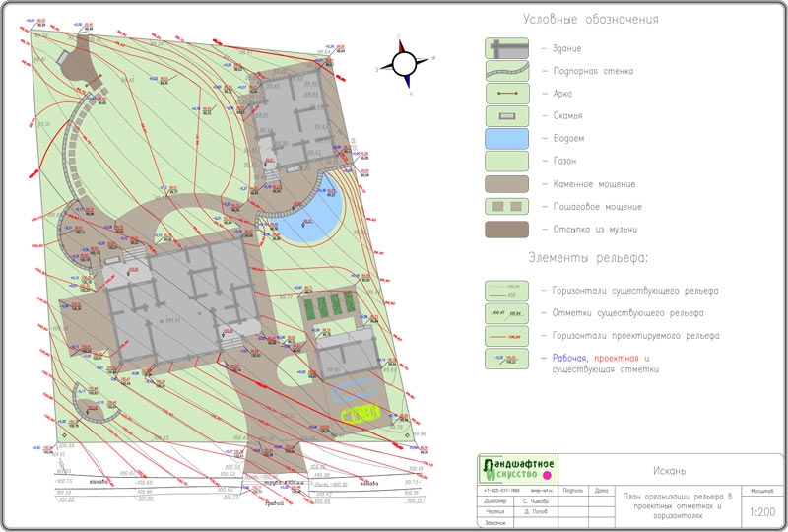Click the Дата column header
The width and height of the screenshot is (788, 532).
[x=602, y=491]
